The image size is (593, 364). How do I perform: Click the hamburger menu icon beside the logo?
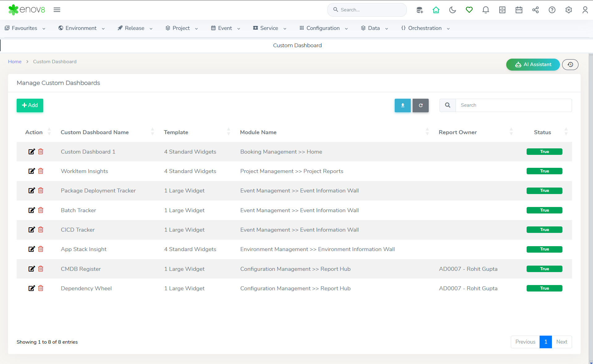tap(57, 10)
